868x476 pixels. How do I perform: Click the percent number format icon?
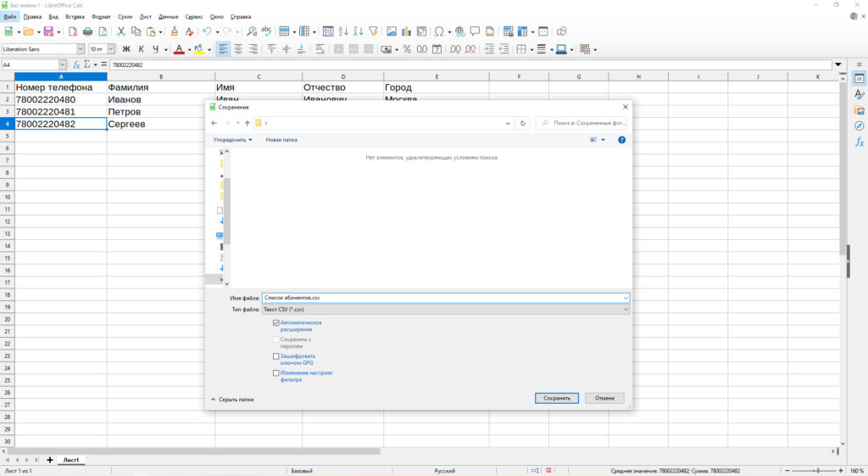pos(407,49)
